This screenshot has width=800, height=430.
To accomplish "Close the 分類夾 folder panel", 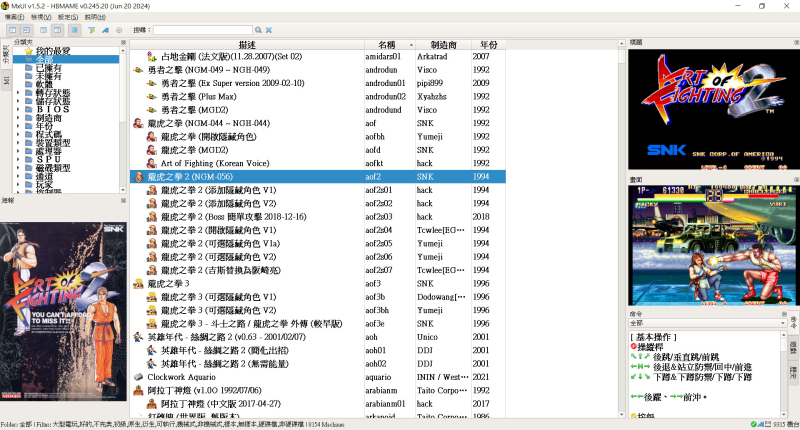I will click(x=123, y=42).
